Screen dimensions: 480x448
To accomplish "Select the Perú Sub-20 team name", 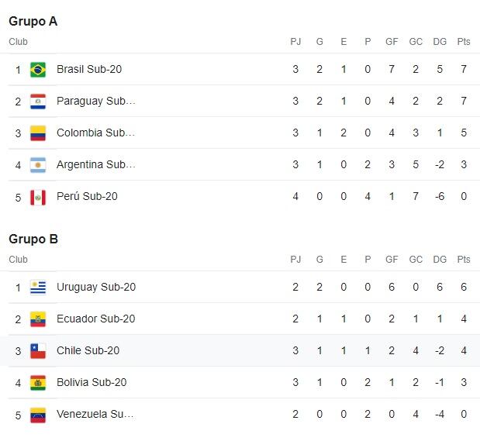I will point(87,196).
